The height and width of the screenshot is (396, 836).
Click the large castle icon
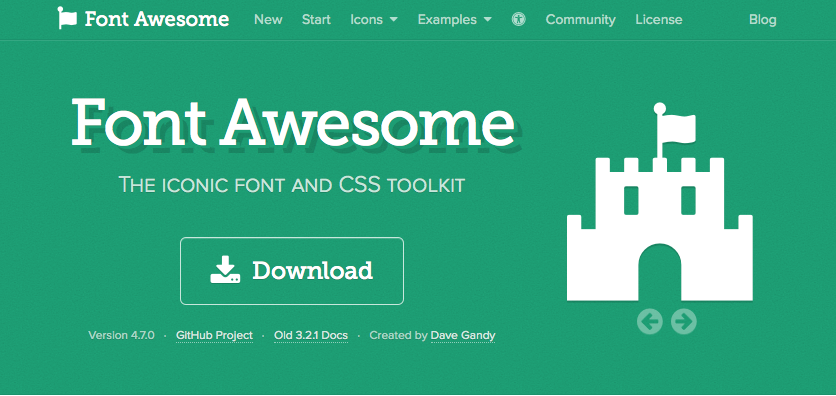tap(660, 202)
